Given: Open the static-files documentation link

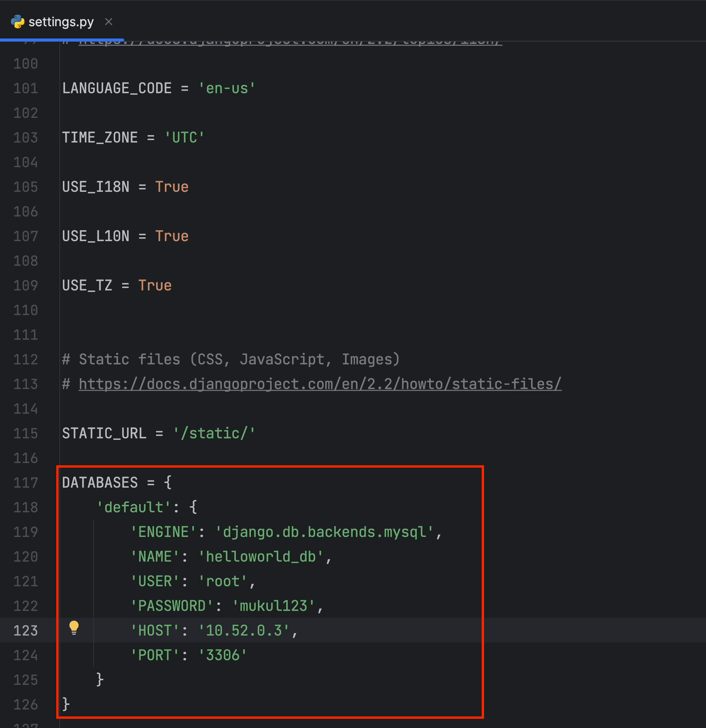Looking at the screenshot, I should [320, 384].
